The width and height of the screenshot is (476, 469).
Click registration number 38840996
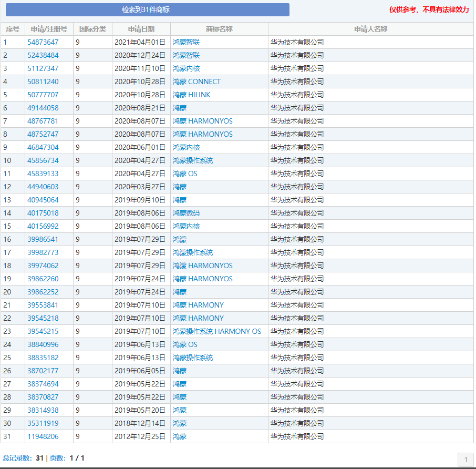tap(43, 344)
